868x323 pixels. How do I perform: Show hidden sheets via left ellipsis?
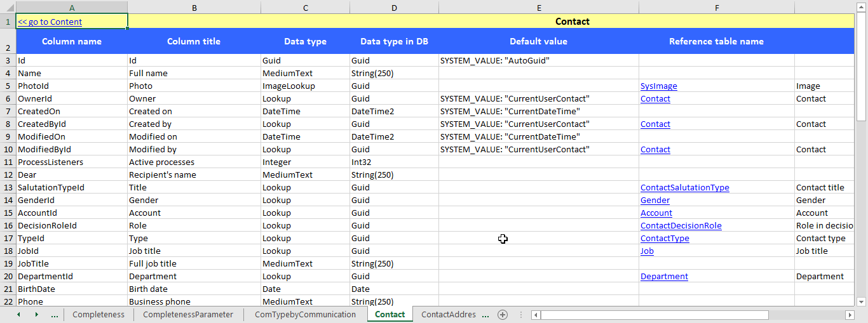(55, 315)
